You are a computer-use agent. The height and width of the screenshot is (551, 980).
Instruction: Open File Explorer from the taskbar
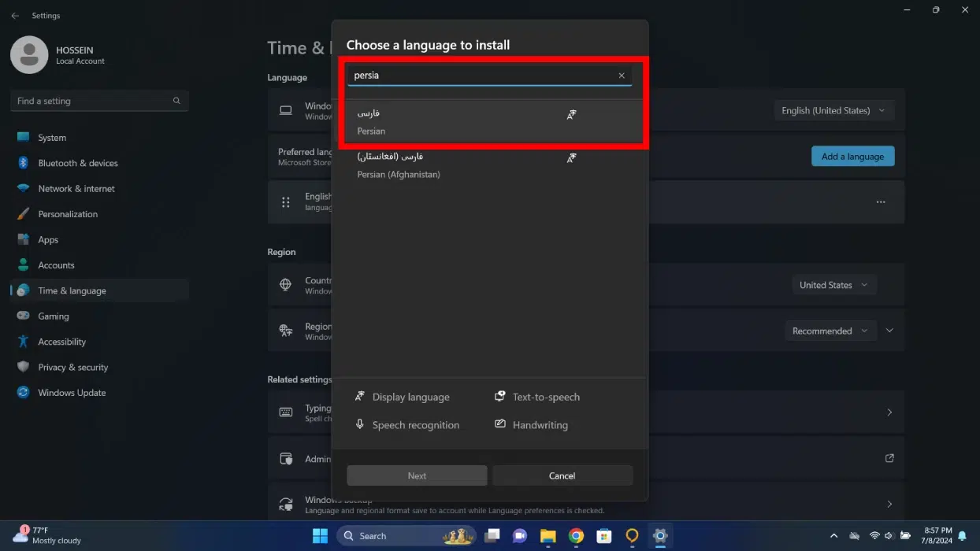[548, 536]
